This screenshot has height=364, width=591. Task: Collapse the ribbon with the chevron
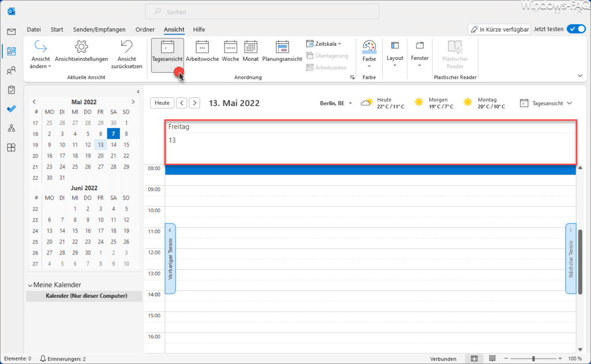point(580,76)
